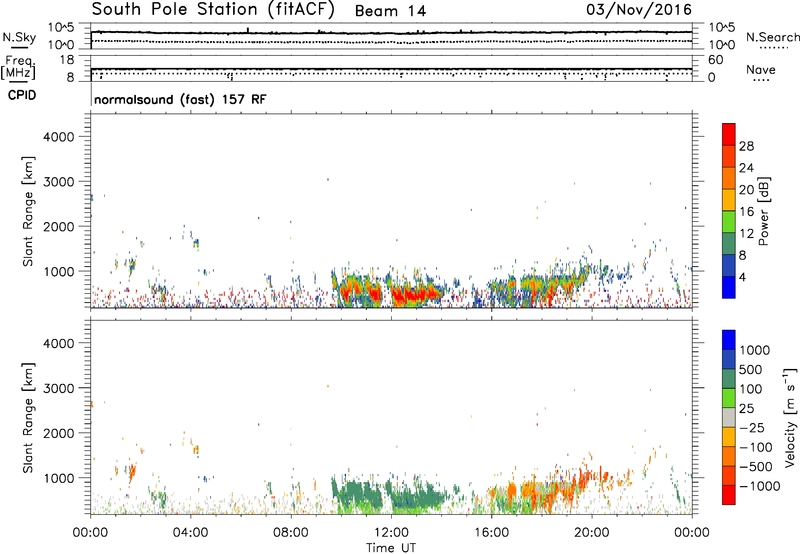Viewport: 800px width, 554px height.
Task: Click the "Power [dB]" color bar title
Action: [x=764, y=211]
